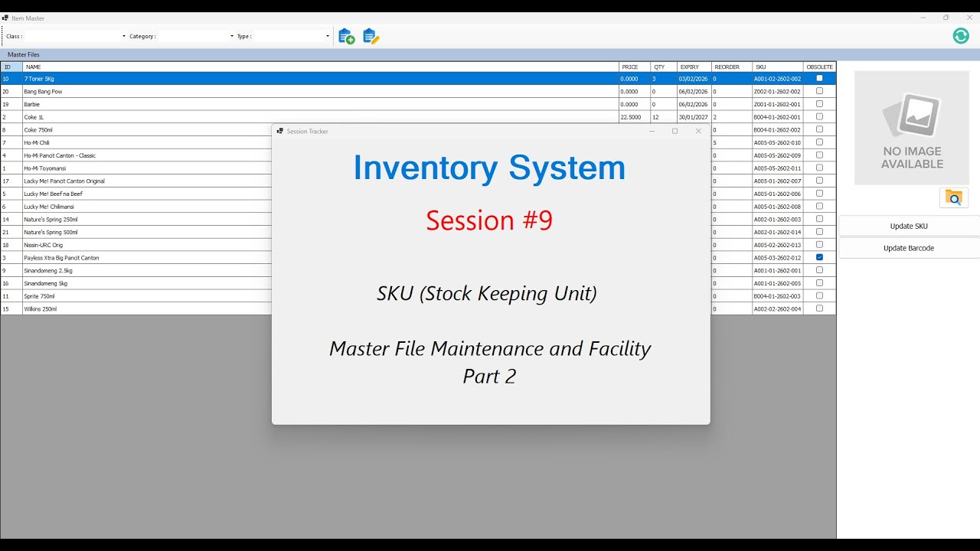
Task: Toggle Obsolete checkbox for 7 Toner 5Kg
Action: [x=819, y=78]
